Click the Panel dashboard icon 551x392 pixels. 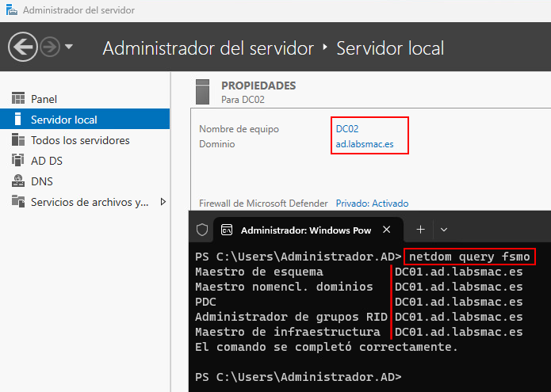(x=18, y=99)
